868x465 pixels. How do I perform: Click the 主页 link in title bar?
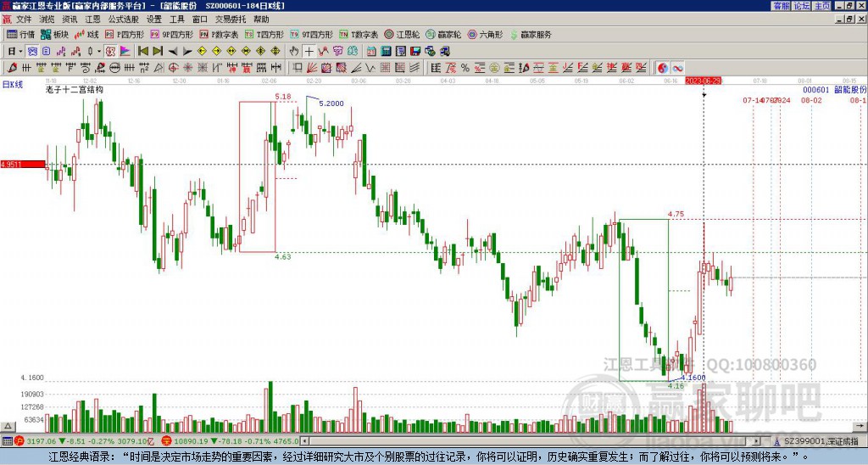tap(821, 6)
